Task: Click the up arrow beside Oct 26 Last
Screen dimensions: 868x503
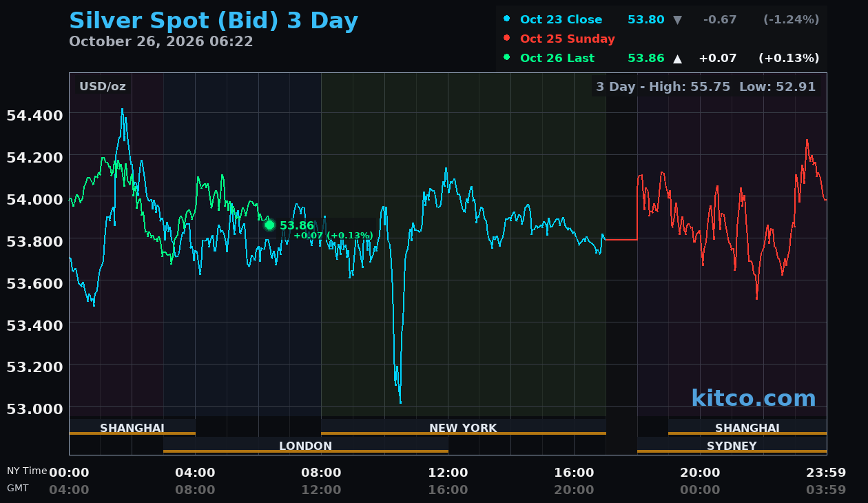Action: tap(677, 59)
